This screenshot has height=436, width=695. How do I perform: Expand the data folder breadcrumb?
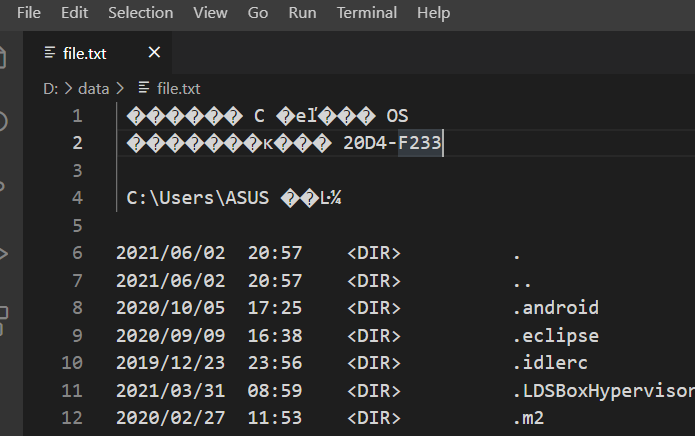pyautogui.click(x=93, y=88)
